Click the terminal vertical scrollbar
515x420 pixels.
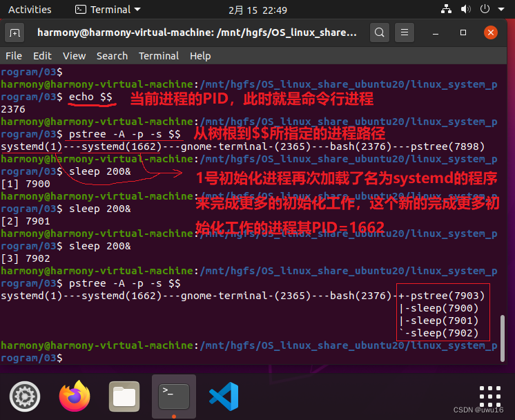pos(502,338)
